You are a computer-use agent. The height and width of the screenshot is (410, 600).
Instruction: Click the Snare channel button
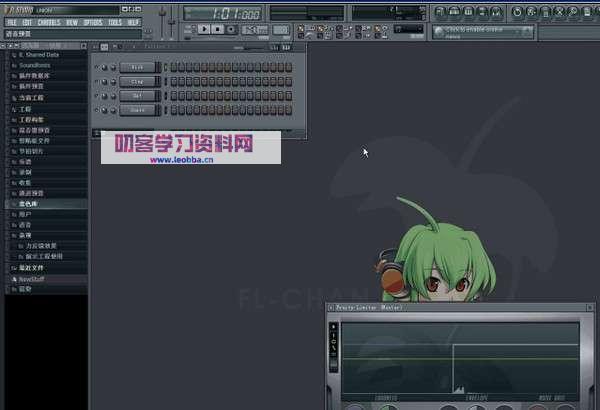point(138,110)
